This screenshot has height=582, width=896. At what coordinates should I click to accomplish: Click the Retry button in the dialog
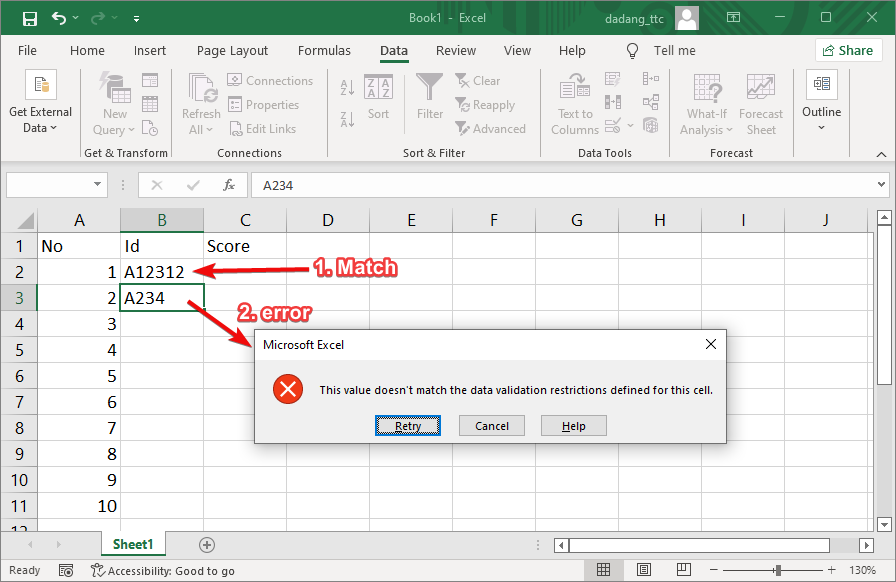(407, 425)
